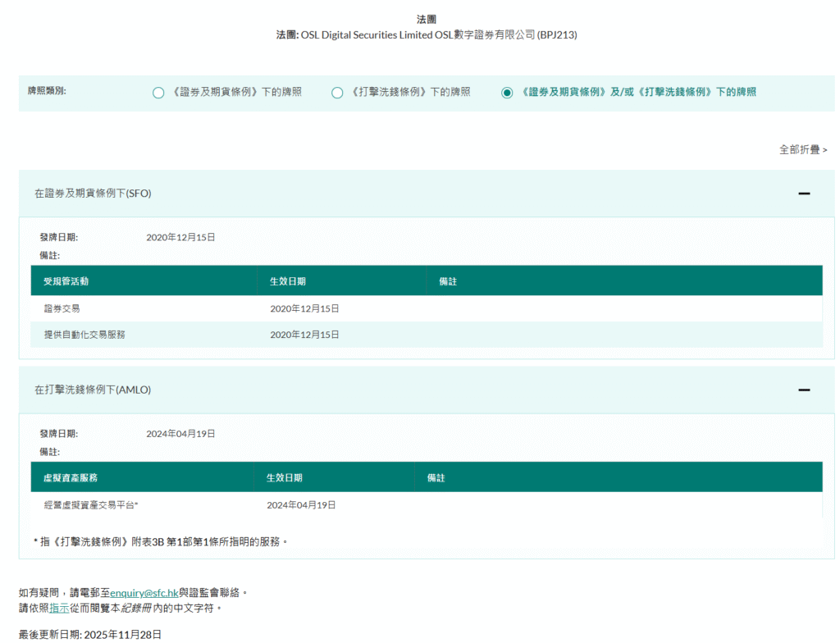Collapse the SFO section with minus icon

coord(804,194)
